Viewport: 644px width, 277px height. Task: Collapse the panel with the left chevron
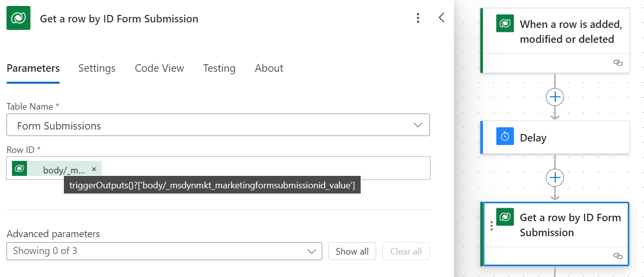[x=441, y=18]
